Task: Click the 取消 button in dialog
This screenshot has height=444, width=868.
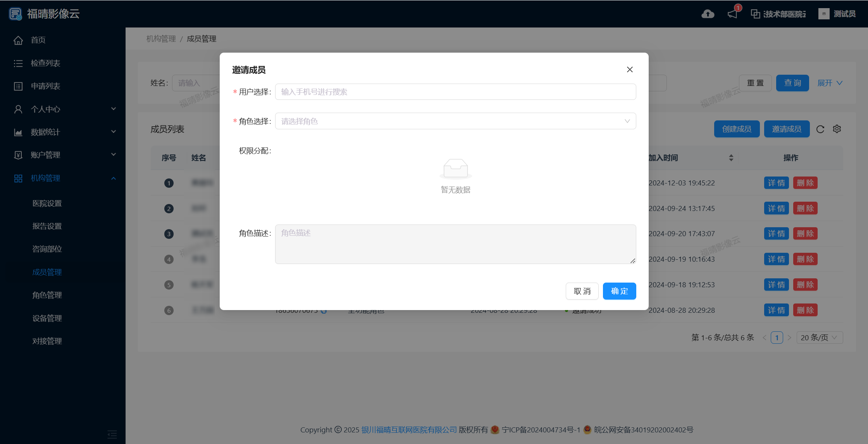Action: click(582, 291)
